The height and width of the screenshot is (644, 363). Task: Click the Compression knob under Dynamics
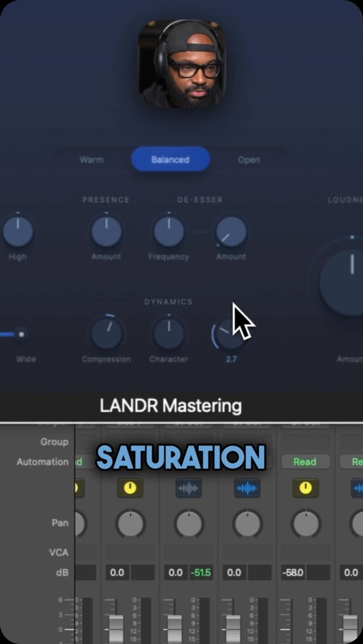tap(107, 334)
